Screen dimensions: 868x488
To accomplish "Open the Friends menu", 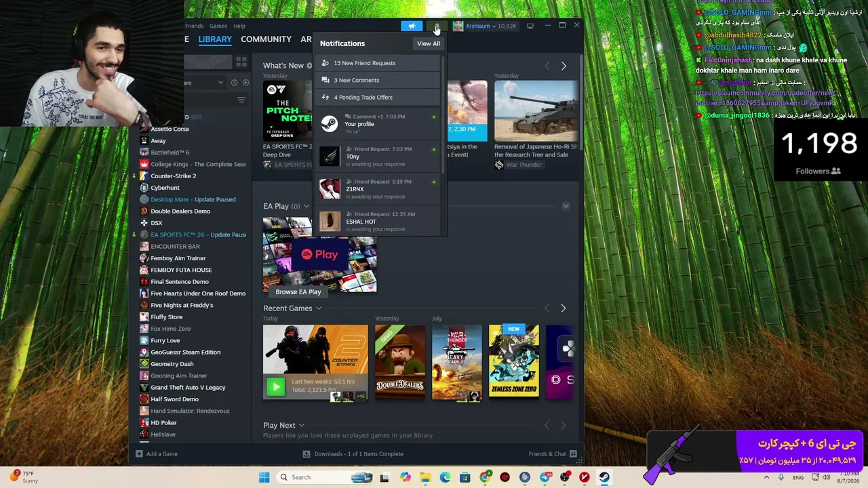I will click(194, 26).
